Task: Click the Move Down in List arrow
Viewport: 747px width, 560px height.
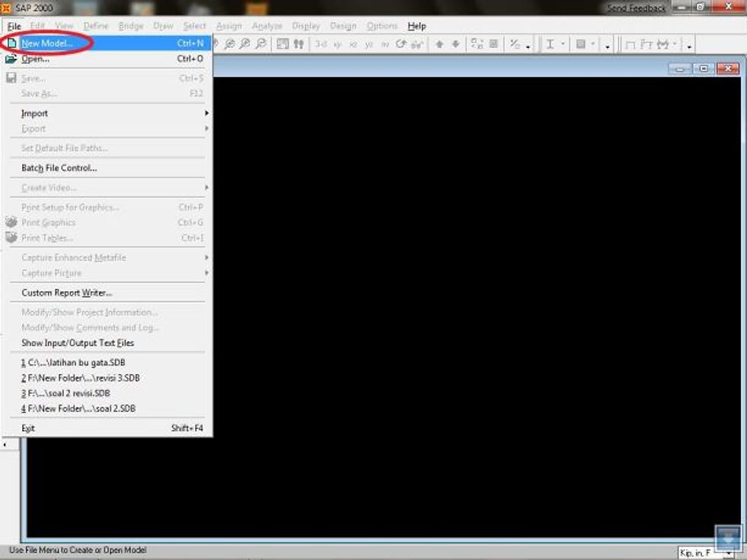Action: (456, 44)
